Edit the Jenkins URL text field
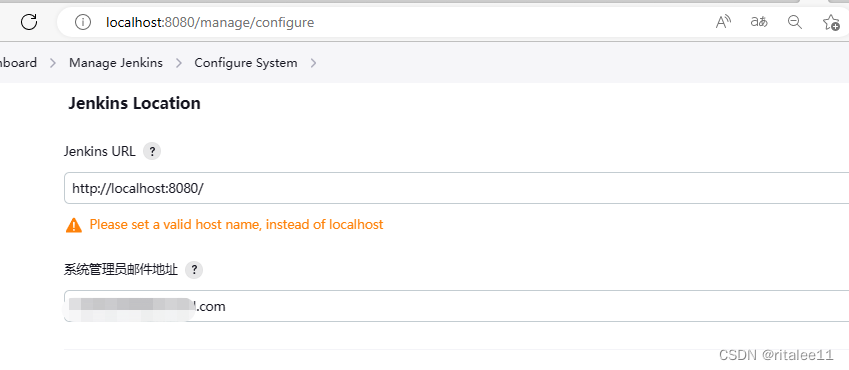This screenshot has height=370, width=849. tap(456, 188)
